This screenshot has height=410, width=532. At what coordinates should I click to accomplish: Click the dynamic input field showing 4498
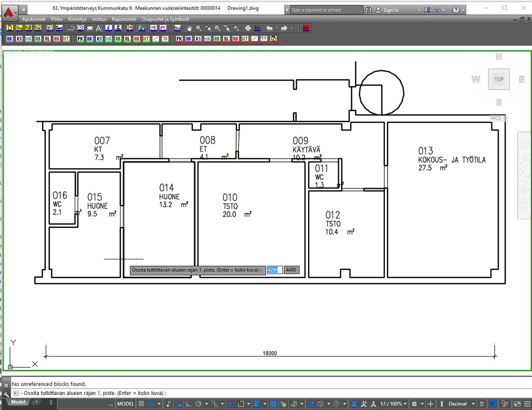291,270
